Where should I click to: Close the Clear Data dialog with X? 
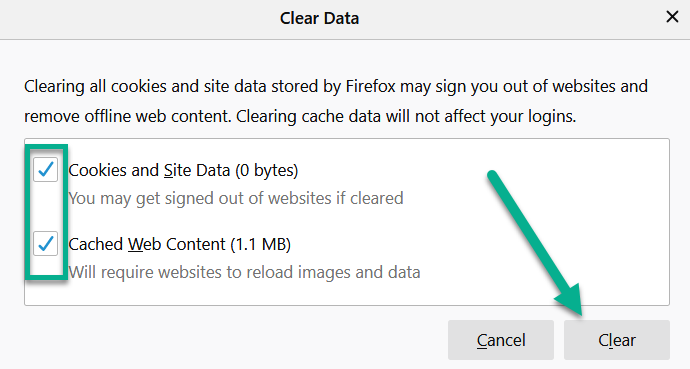click(672, 17)
